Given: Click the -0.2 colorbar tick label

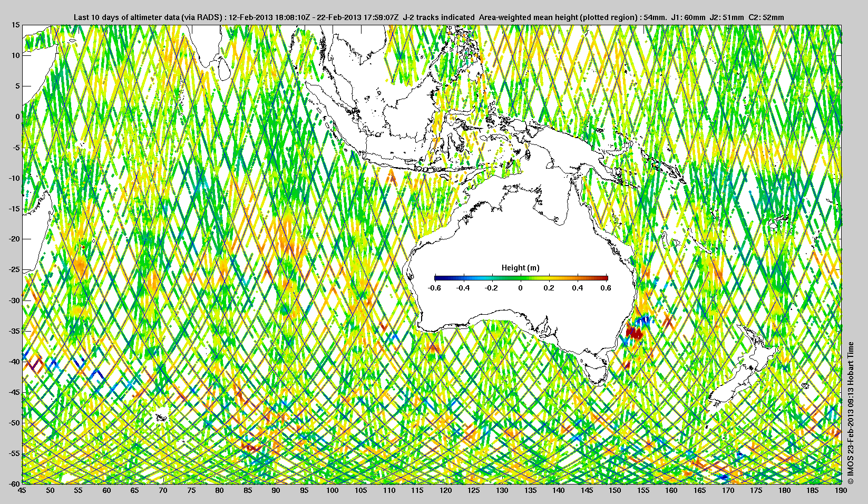Looking at the screenshot, I should click(x=492, y=288).
